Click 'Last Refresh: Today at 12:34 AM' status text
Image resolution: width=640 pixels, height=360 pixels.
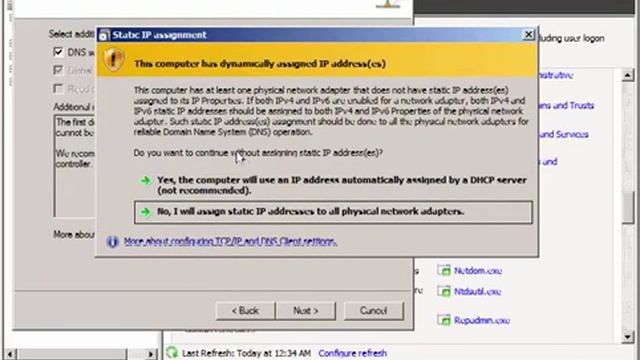pos(246,353)
